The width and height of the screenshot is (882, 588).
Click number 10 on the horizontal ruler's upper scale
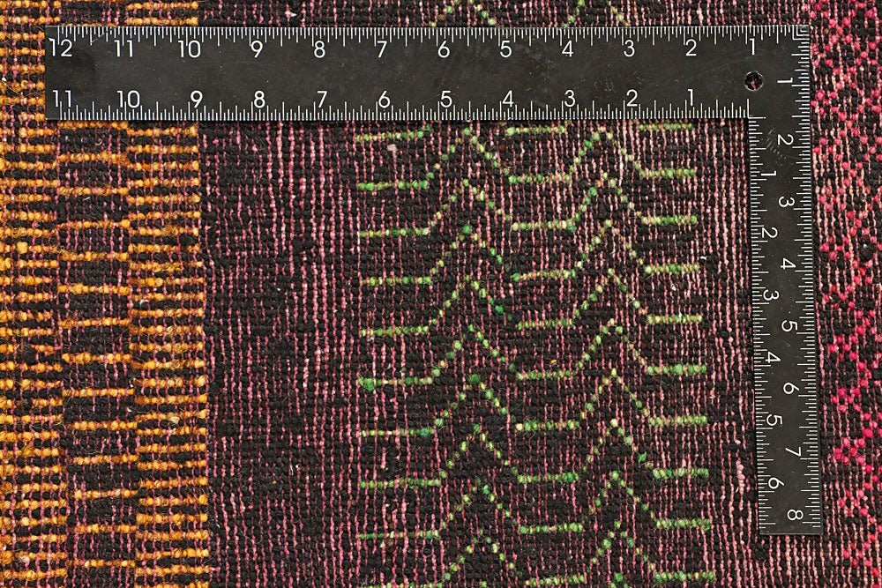click(x=190, y=49)
